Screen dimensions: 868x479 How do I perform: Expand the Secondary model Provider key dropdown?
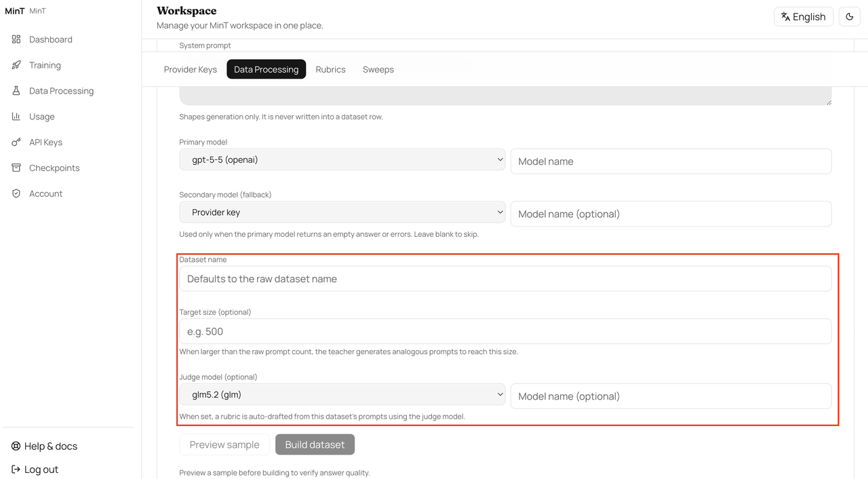click(342, 212)
